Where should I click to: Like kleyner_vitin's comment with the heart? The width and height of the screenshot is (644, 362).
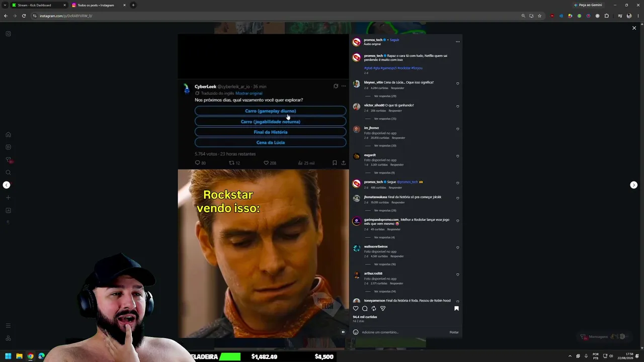pyautogui.click(x=457, y=83)
